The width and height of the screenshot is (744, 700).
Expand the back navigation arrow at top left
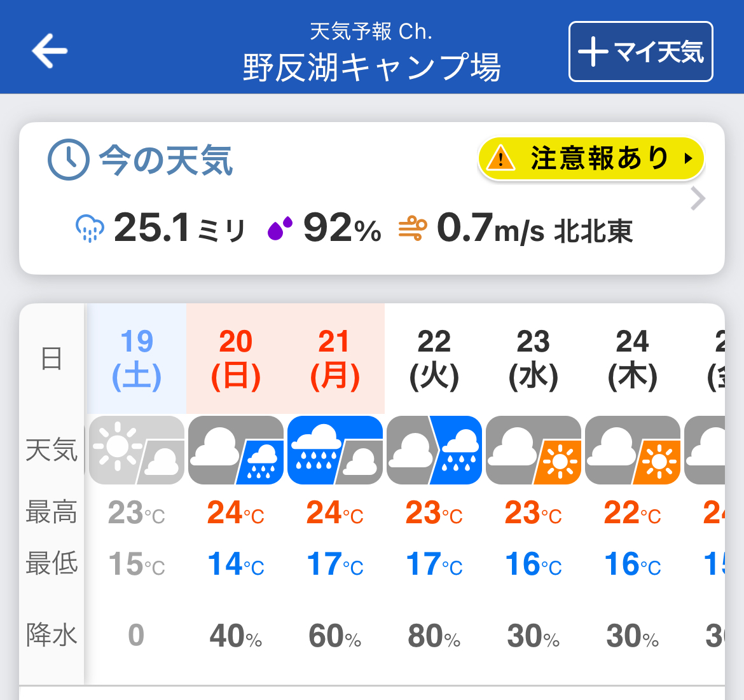click(x=46, y=52)
